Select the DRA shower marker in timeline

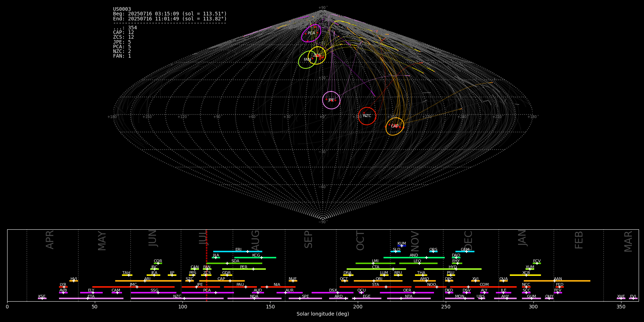pos(348,275)
